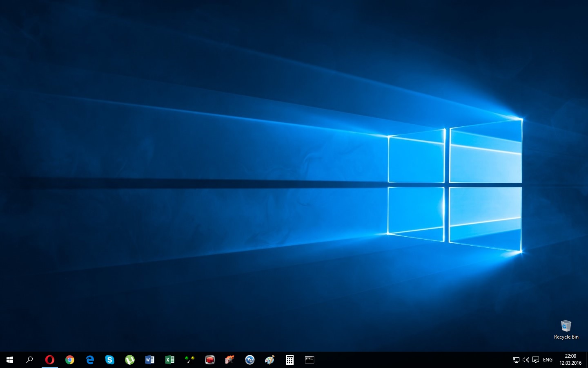
Task: Open the volume slider from speaker icon
Action: pyautogui.click(x=526, y=360)
